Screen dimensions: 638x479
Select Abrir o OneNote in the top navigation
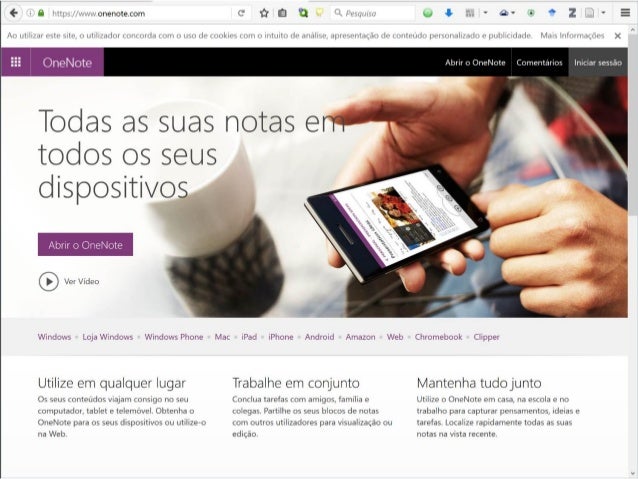click(475, 63)
